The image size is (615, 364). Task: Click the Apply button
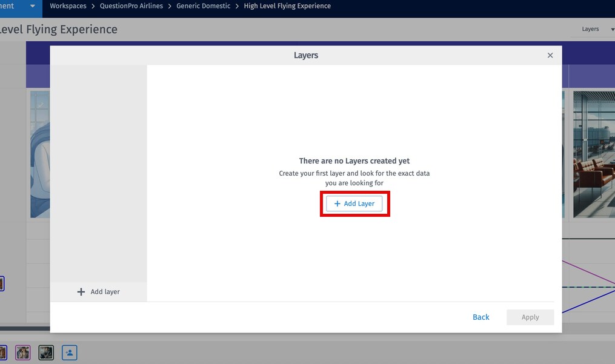click(530, 317)
